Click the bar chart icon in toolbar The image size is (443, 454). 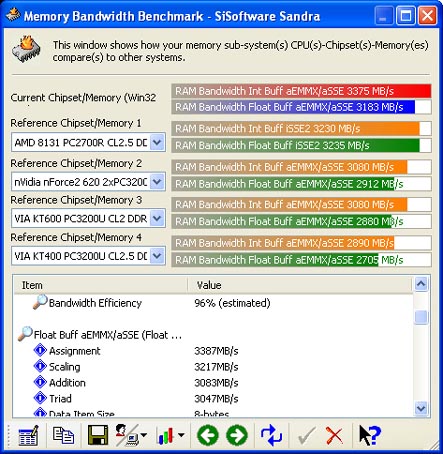point(166,435)
